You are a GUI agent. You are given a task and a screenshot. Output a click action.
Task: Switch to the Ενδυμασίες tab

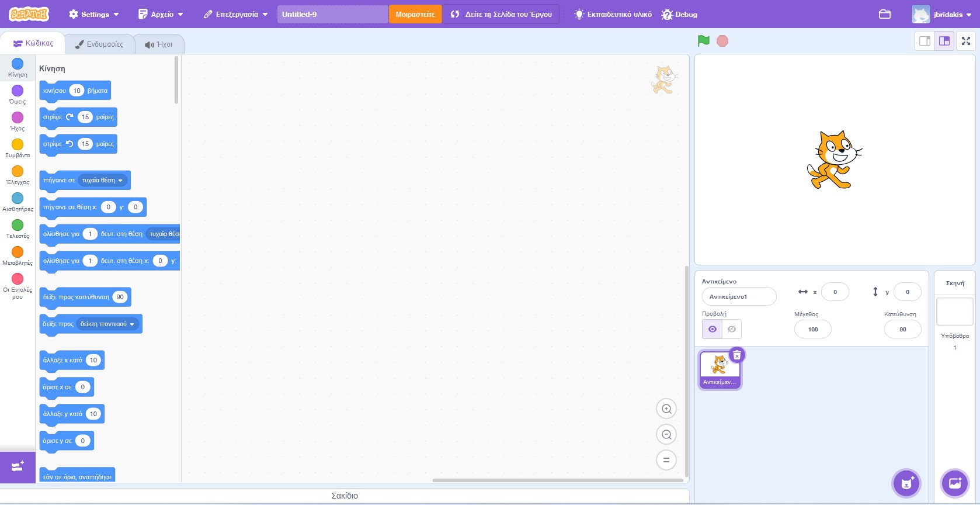point(99,44)
